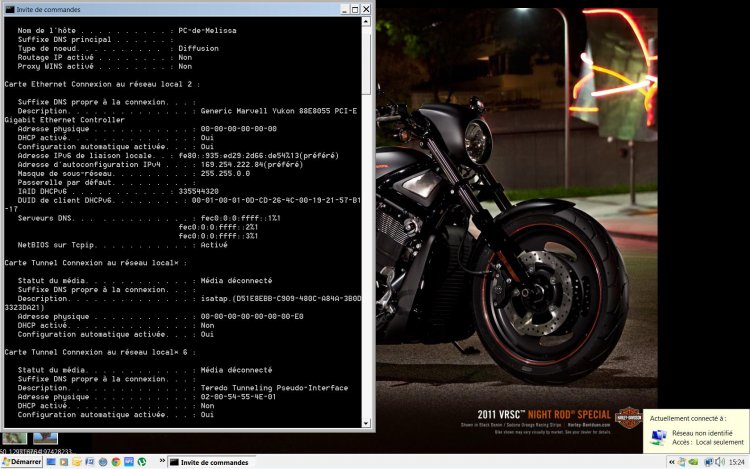
Task: Click Passerelle par défaut line
Action: pyautogui.click(x=107, y=182)
